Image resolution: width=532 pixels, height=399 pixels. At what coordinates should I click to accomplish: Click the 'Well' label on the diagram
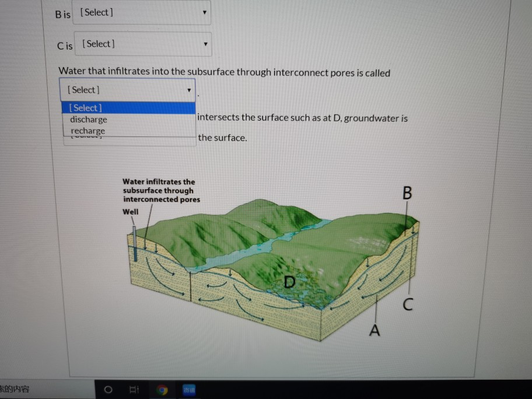129,212
